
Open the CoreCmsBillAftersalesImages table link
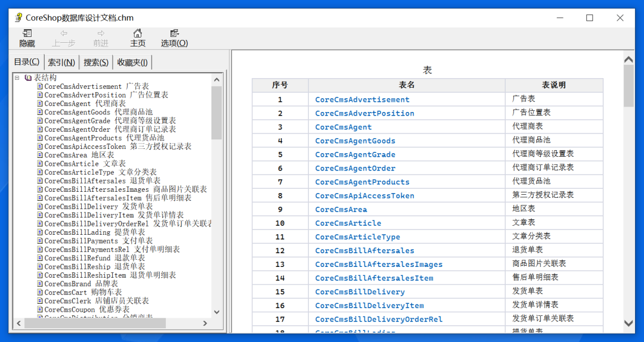click(379, 265)
